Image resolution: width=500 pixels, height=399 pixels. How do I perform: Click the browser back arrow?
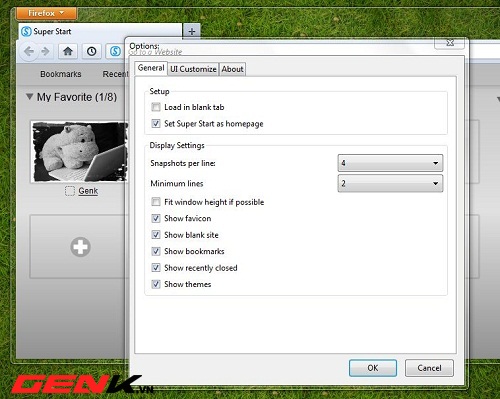tap(29, 51)
